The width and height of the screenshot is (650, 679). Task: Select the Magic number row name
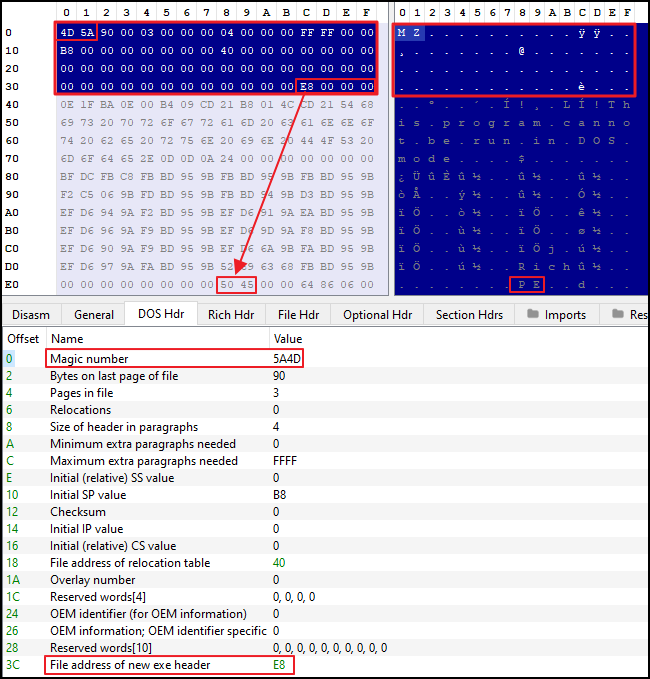point(90,359)
